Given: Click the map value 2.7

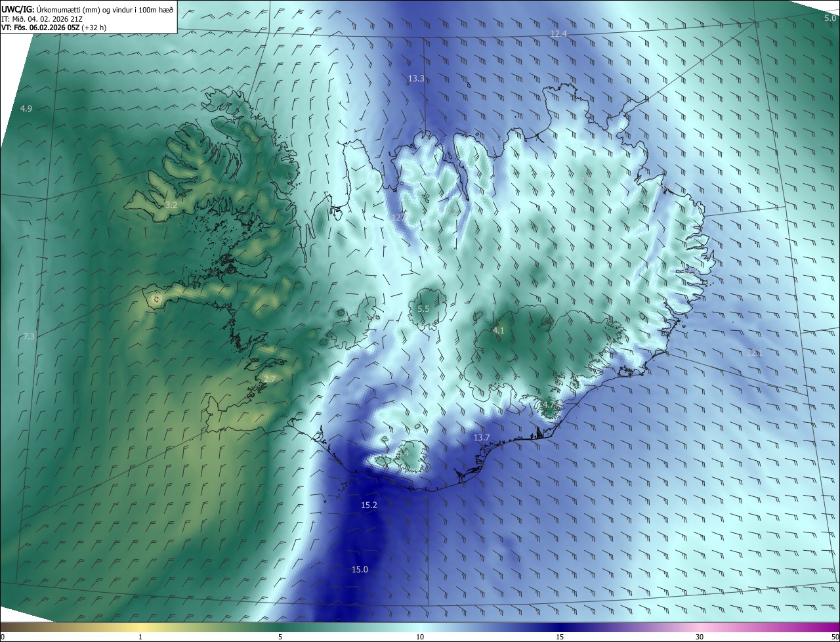Looking at the screenshot, I should coord(270,379).
